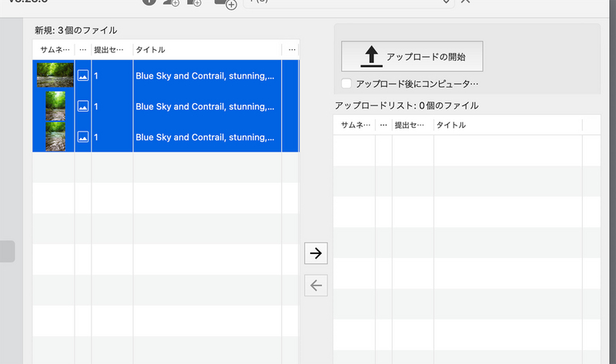
Task: Select the middle row portrait forest thumbnail
Action: coord(55,106)
